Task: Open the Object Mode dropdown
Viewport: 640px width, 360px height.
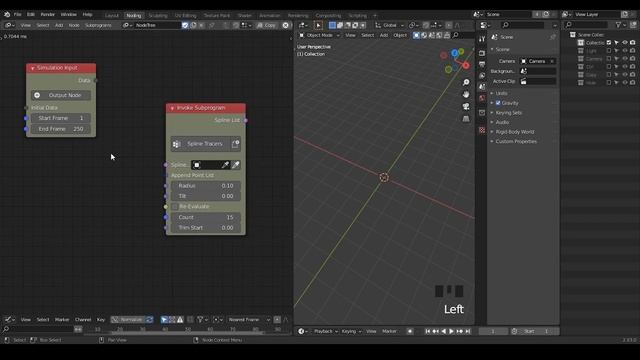Action: click(319, 36)
